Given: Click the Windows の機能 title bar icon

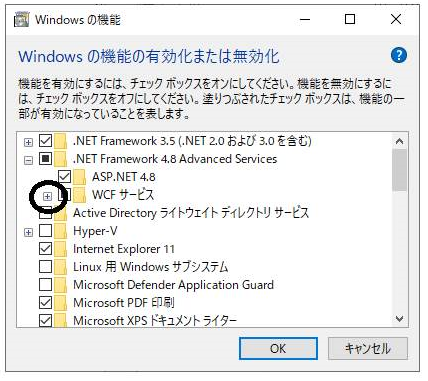Looking at the screenshot, I should (22, 20).
